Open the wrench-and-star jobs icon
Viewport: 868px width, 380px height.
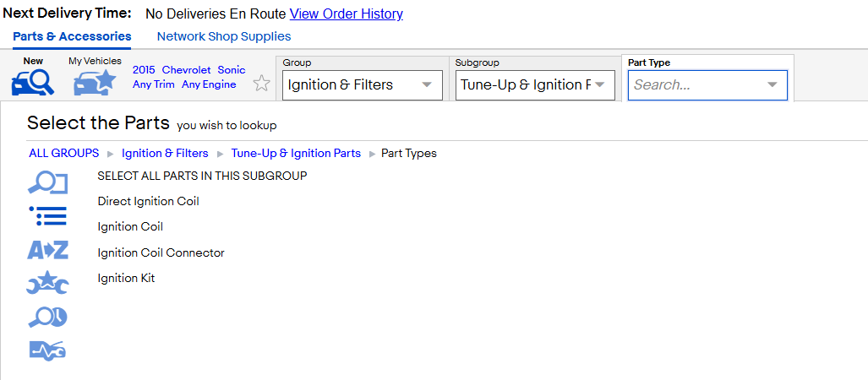click(47, 283)
